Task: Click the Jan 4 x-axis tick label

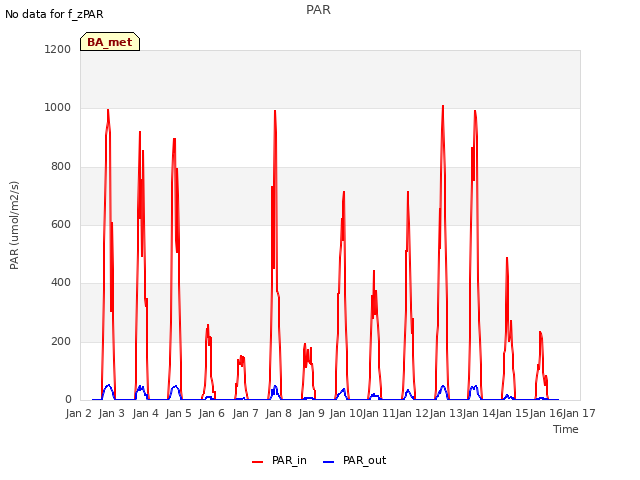Action: pyautogui.click(x=145, y=413)
